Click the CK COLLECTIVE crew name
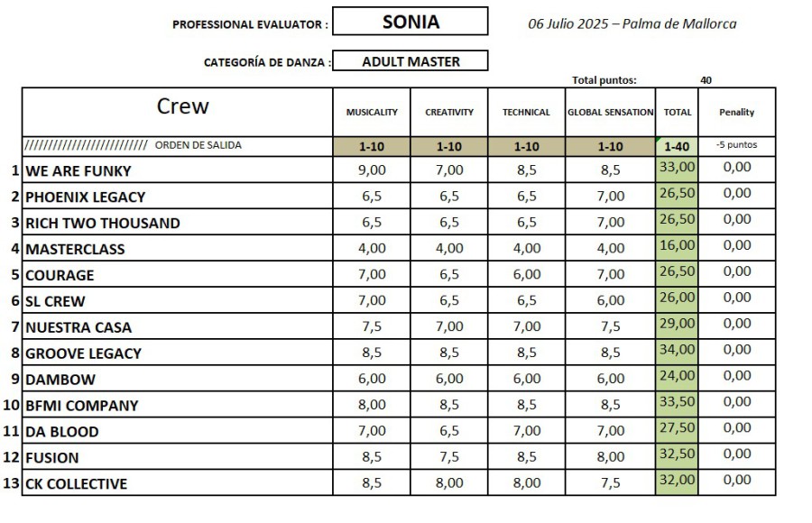Image resolution: width=812 pixels, height=523 pixels. click(76, 483)
